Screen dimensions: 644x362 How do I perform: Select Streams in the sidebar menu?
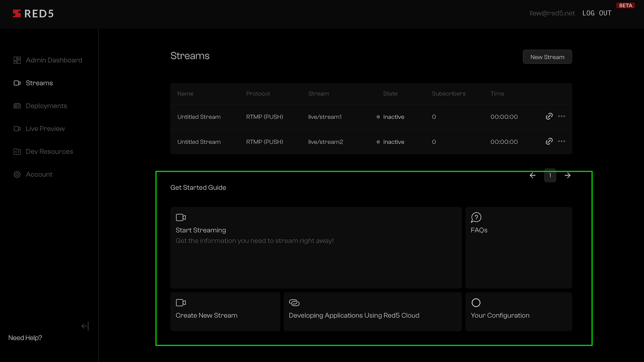point(39,83)
